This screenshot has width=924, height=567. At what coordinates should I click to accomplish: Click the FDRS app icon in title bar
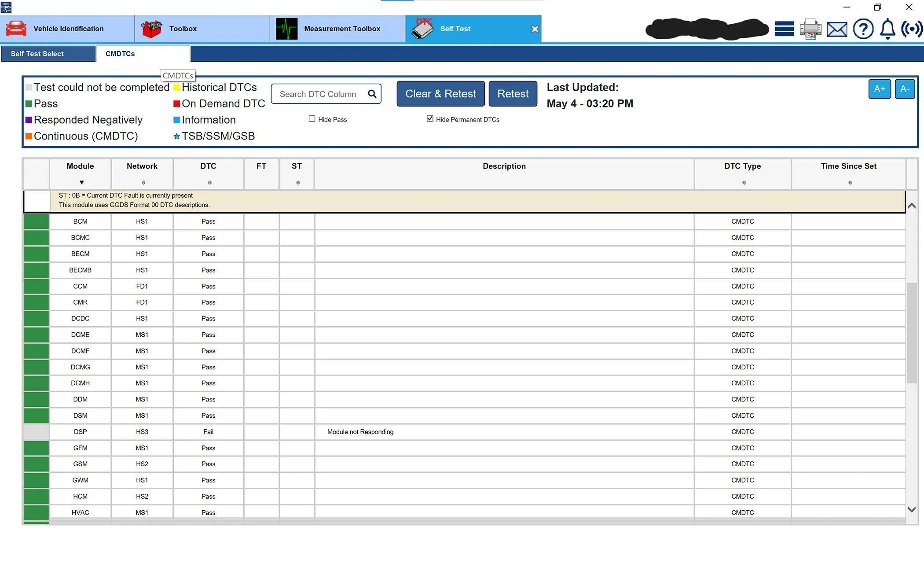point(6,7)
